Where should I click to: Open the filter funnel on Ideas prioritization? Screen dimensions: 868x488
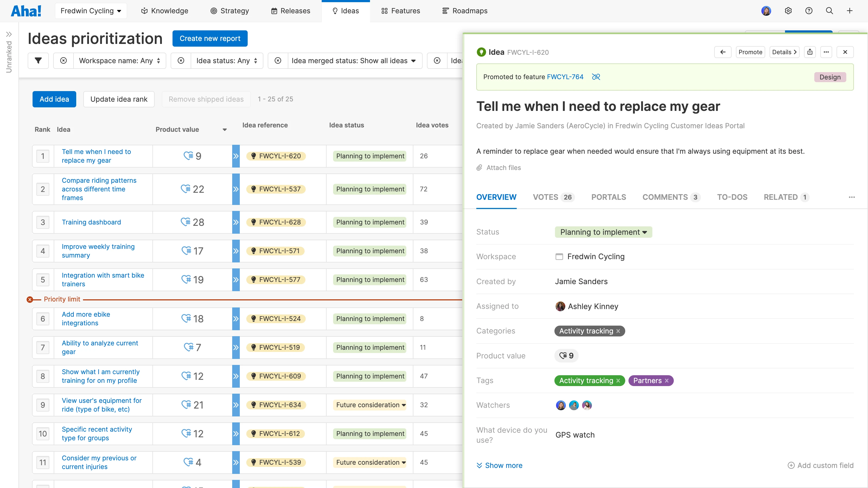[x=38, y=61]
